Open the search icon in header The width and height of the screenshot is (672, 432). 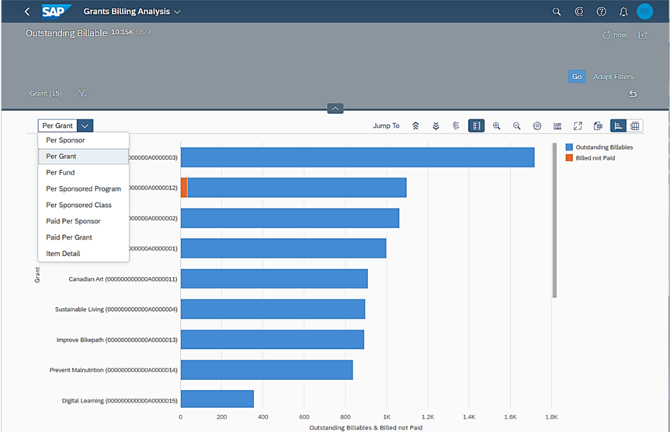[x=556, y=12]
